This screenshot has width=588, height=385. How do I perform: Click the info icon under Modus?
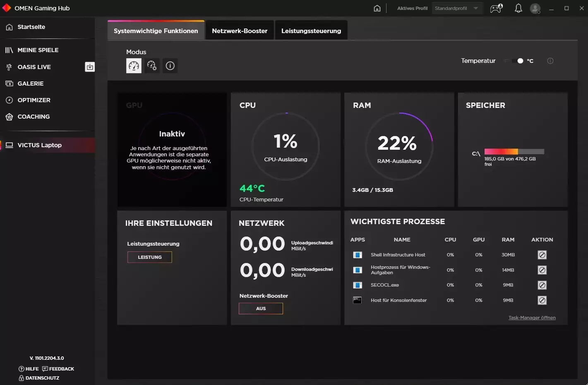pos(170,66)
